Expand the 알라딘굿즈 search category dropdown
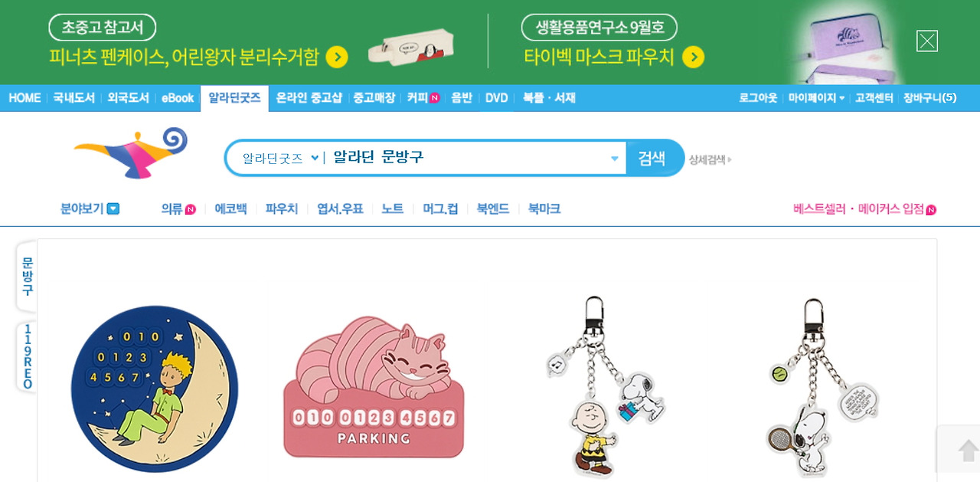 (280, 158)
